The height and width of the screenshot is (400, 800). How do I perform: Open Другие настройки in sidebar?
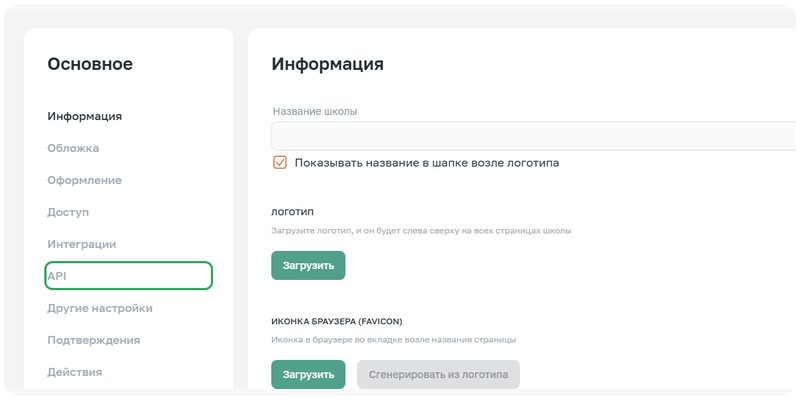100,308
